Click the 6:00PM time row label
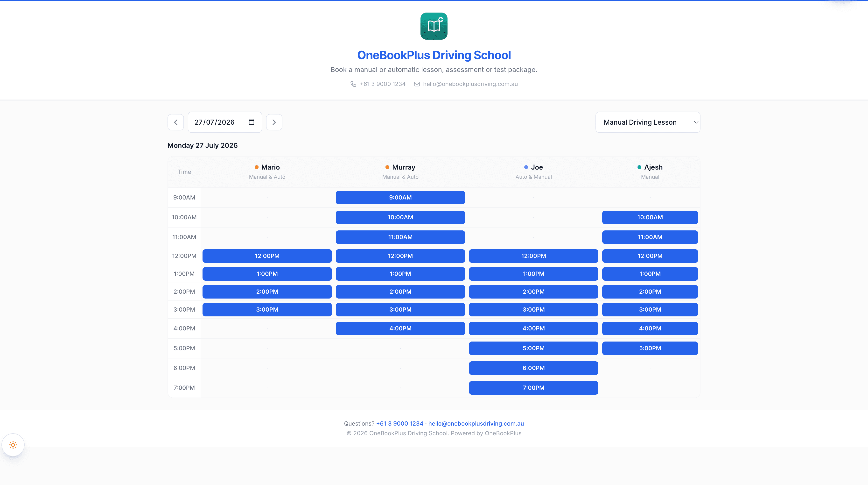The width and height of the screenshot is (868, 485). (x=184, y=368)
